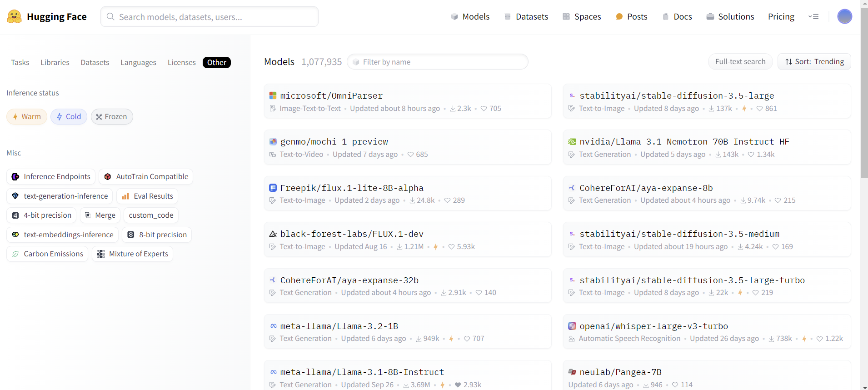Toggle the AutoTrain Compatible filter

(146, 176)
